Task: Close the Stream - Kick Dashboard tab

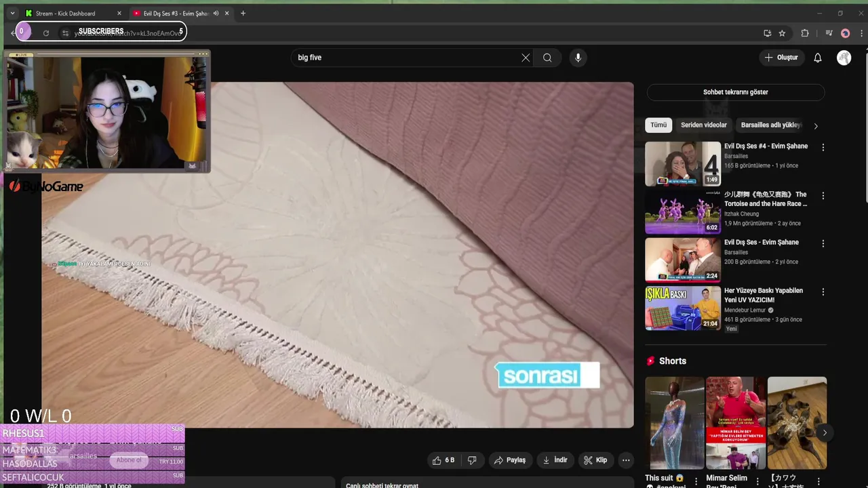Action: click(x=119, y=14)
